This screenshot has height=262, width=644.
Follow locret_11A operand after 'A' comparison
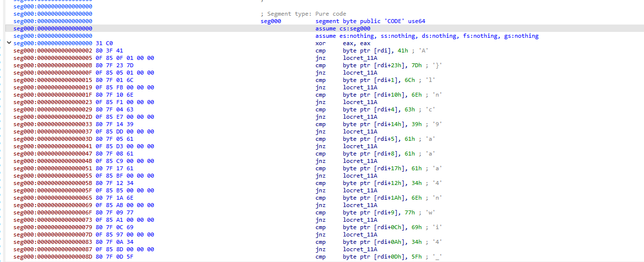pos(360,58)
